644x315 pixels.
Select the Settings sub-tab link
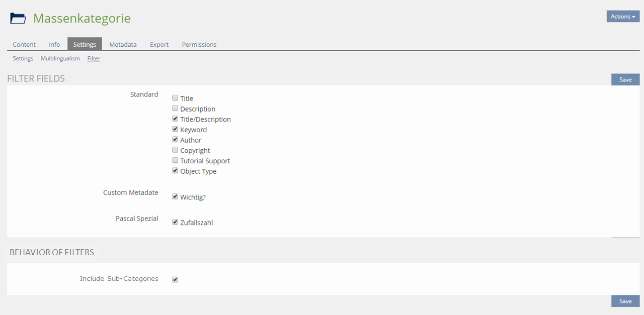click(x=23, y=58)
